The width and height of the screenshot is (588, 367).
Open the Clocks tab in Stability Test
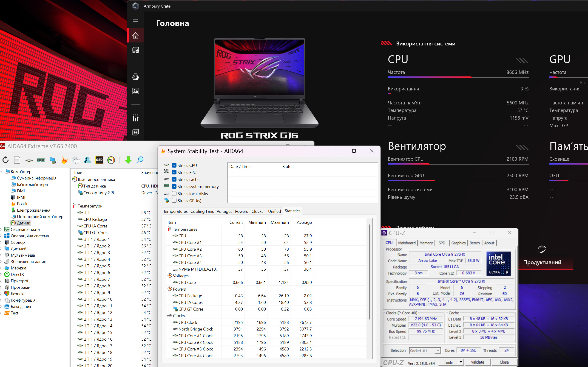coord(257,211)
